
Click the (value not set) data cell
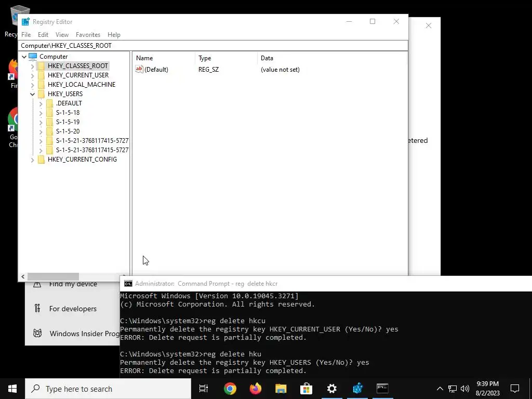(x=280, y=70)
